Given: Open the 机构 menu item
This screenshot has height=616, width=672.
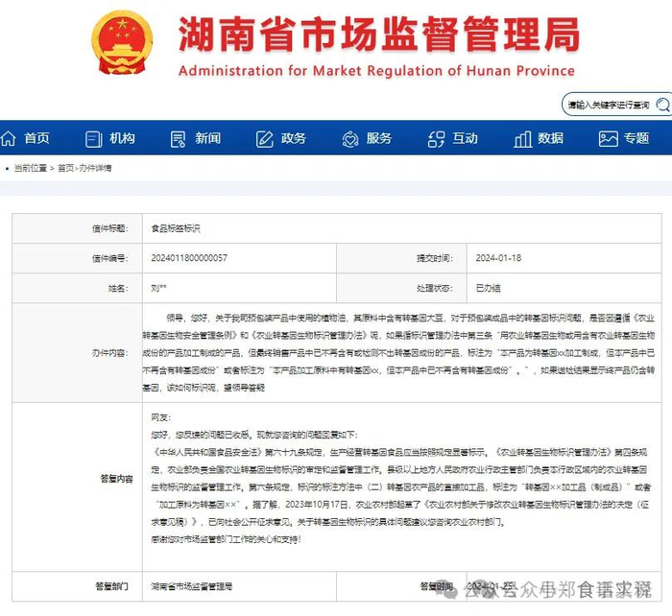Looking at the screenshot, I should [x=122, y=138].
